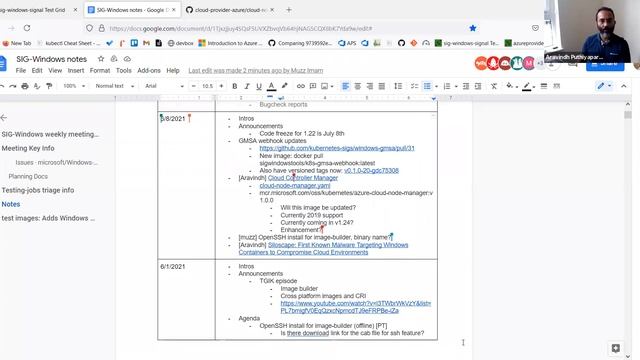640x360 pixels.
Task: Select Justify alignment
Action: point(382,86)
